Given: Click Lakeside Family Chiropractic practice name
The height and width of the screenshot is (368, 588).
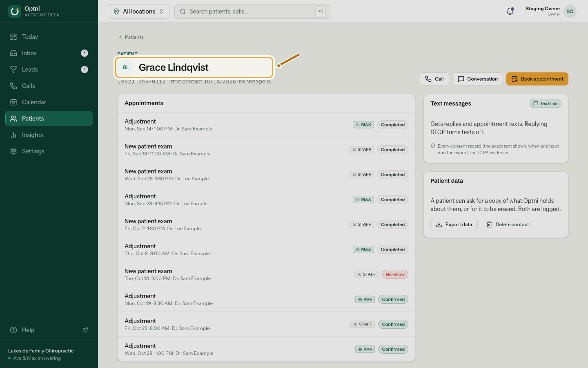Looking at the screenshot, I should pyautogui.click(x=41, y=351).
